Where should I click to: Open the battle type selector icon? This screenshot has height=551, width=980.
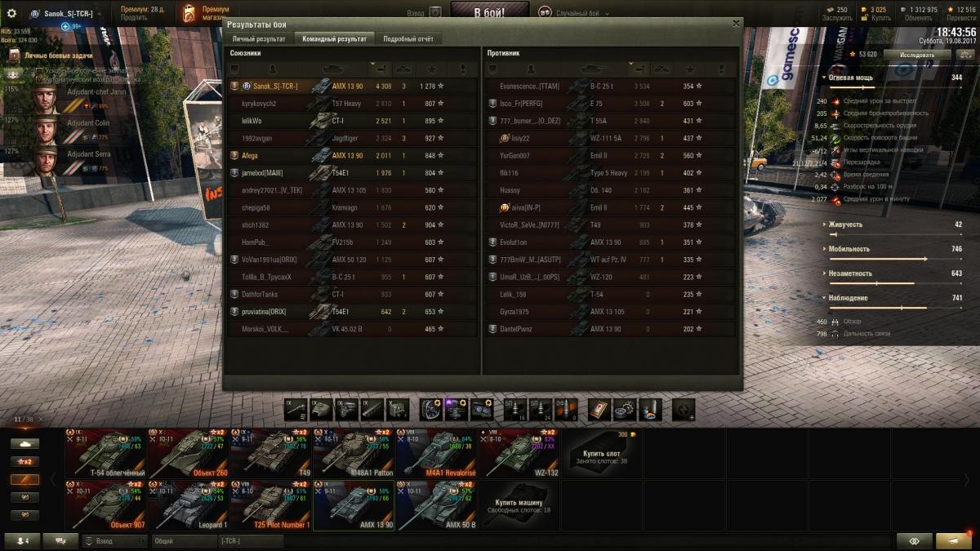point(545,12)
